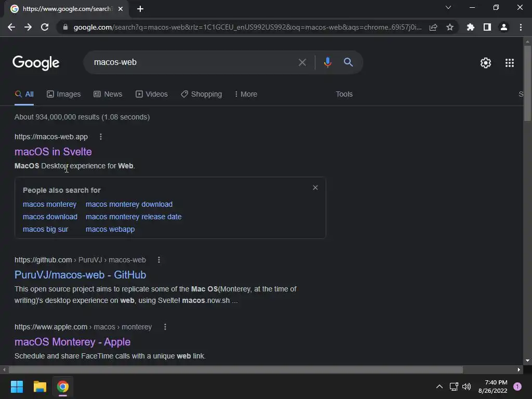Open the tab search chevron
This screenshot has width=532, height=399.
coord(448,7)
